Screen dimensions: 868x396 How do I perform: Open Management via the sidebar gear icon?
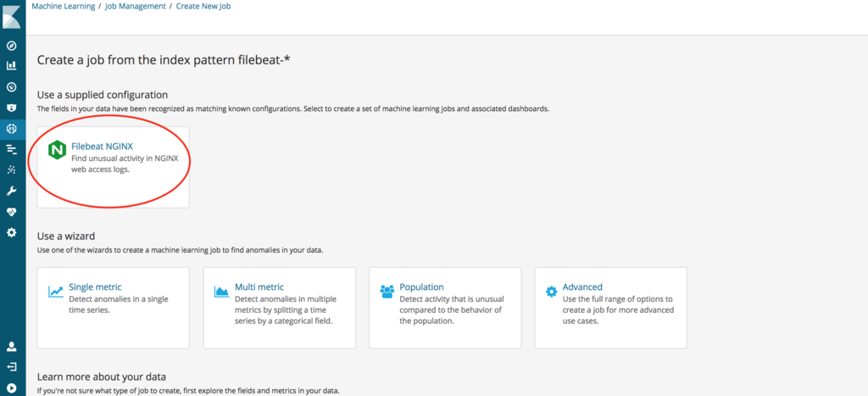coord(11,232)
